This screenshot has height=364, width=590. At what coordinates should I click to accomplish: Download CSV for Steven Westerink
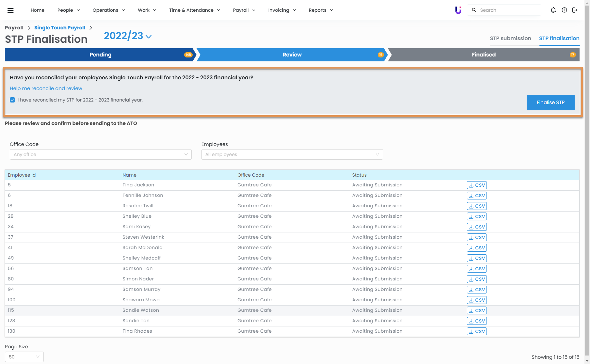(477, 237)
